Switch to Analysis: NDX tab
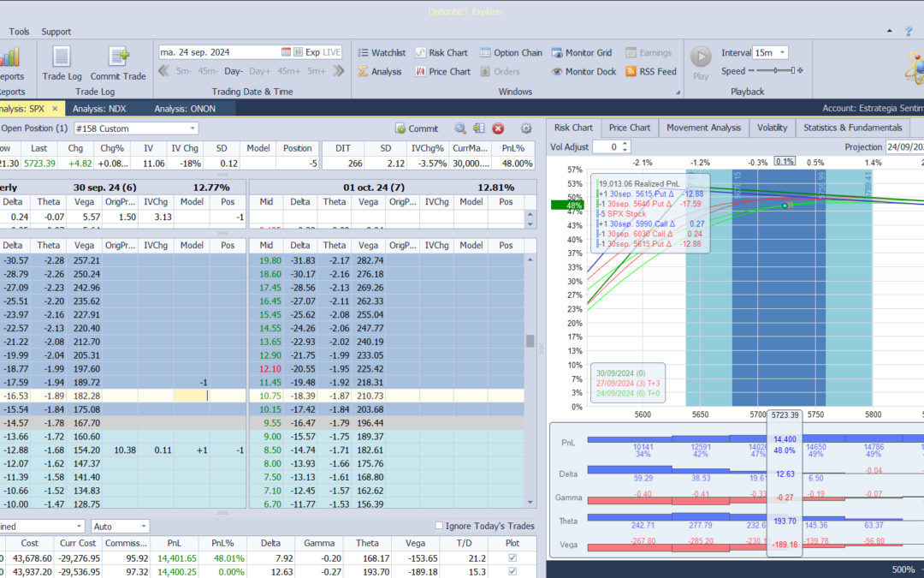924x578 pixels. [x=100, y=109]
